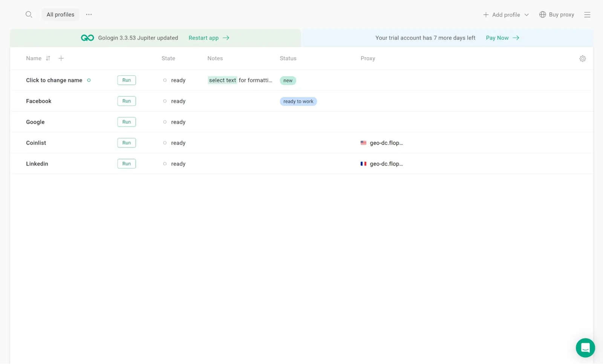Run the Facebook profile

[127, 101]
